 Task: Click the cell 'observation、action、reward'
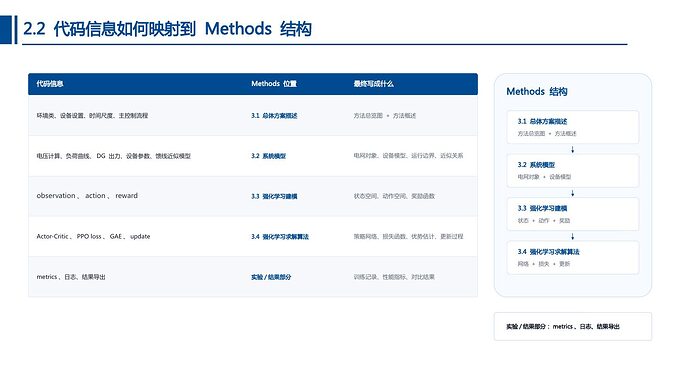click(87, 196)
